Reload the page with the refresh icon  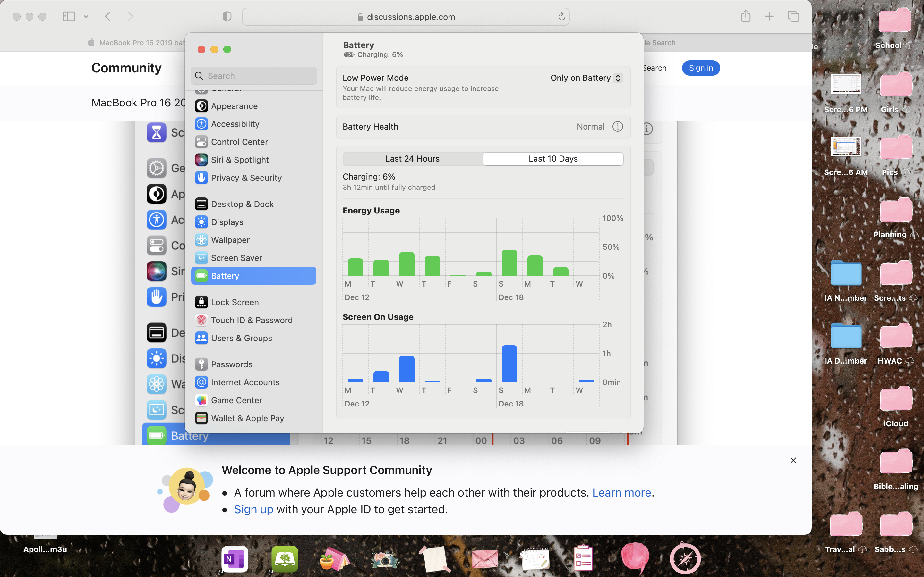click(561, 16)
